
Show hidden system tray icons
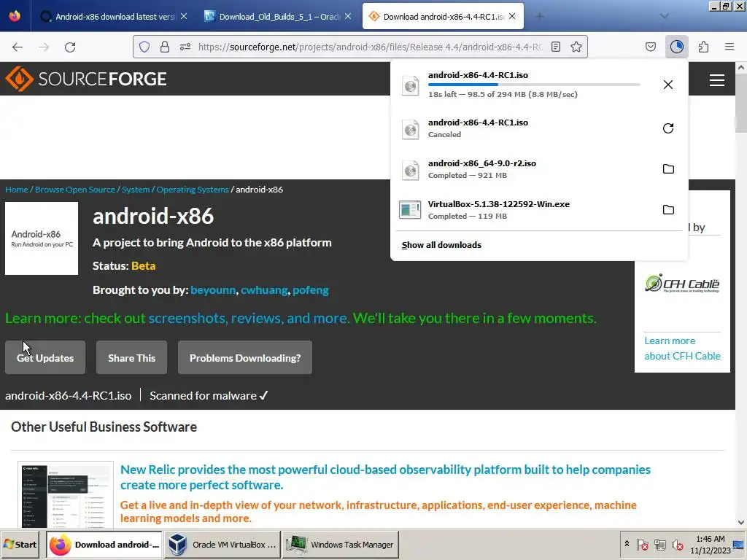pos(627,544)
